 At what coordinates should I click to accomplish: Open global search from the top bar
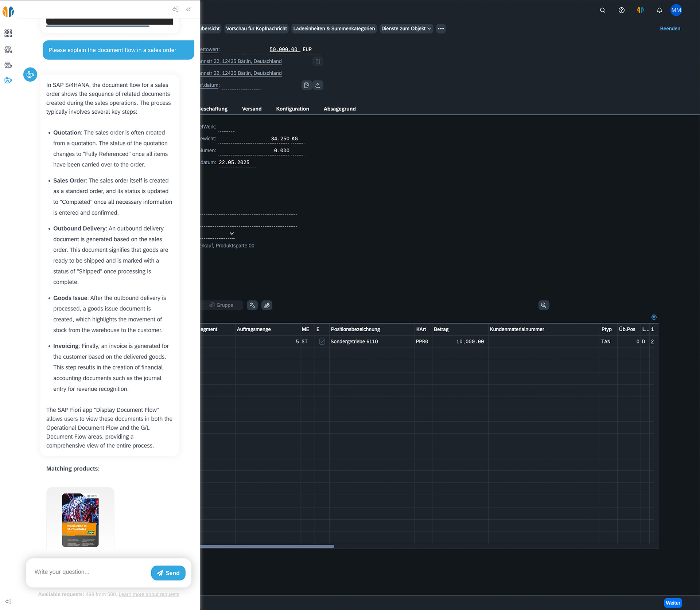coord(602,10)
